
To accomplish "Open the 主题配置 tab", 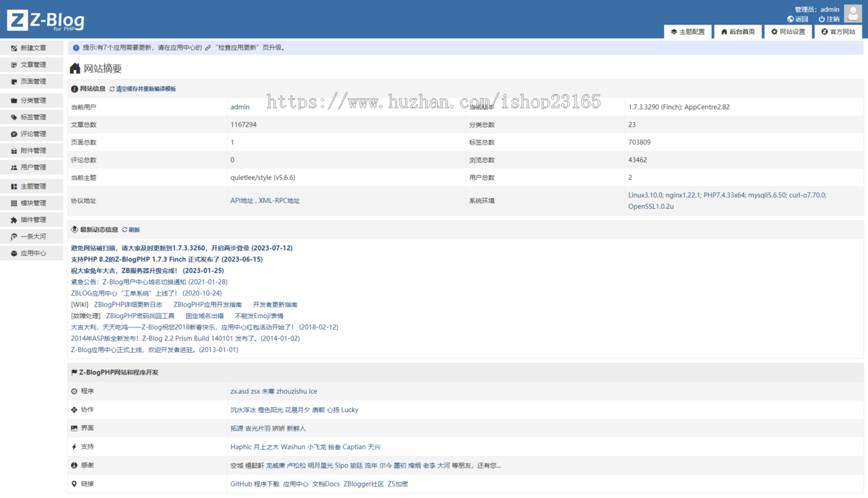I will [x=687, y=32].
